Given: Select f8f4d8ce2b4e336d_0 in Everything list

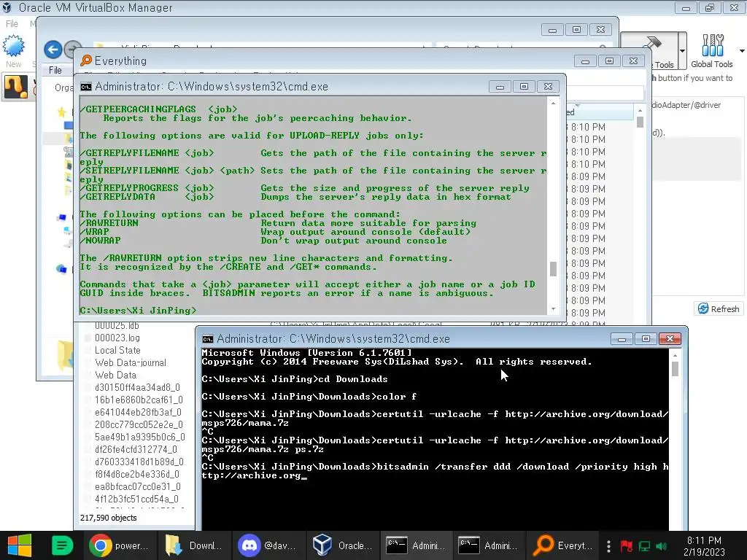Looking at the screenshot, I should [x=137, y=474].
